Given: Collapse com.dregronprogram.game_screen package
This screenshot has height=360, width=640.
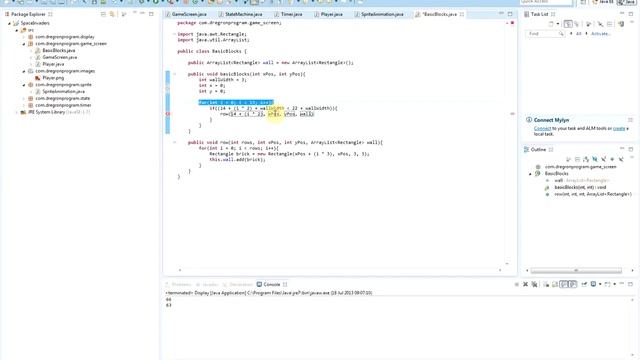Looking at the screenshot, I should coord(24,44).
